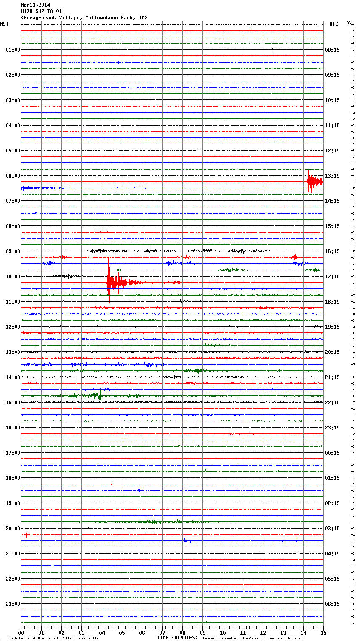Click the red spike just after 20:00 MST
Viewport: 357px width, 644px height.
tap(27, 535)
